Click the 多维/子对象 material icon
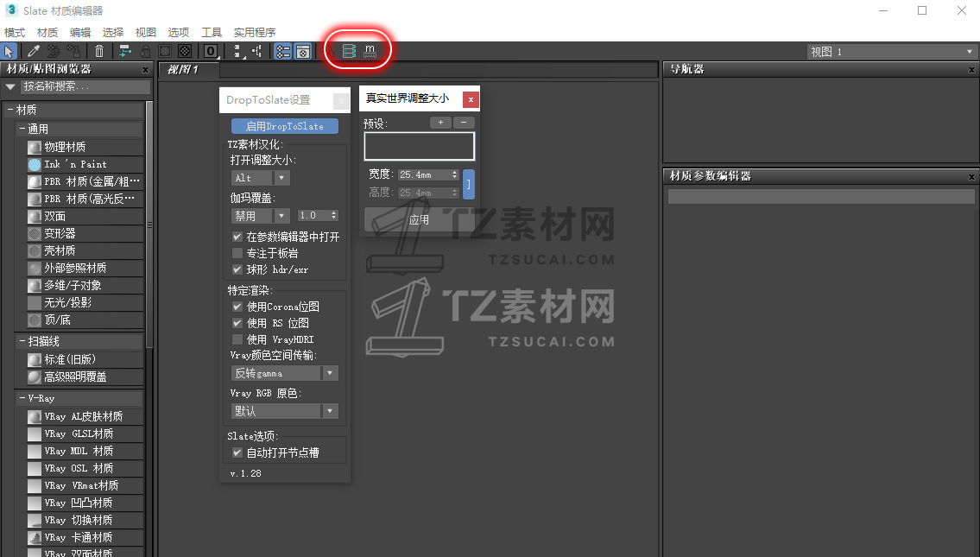 coord(35,286)
